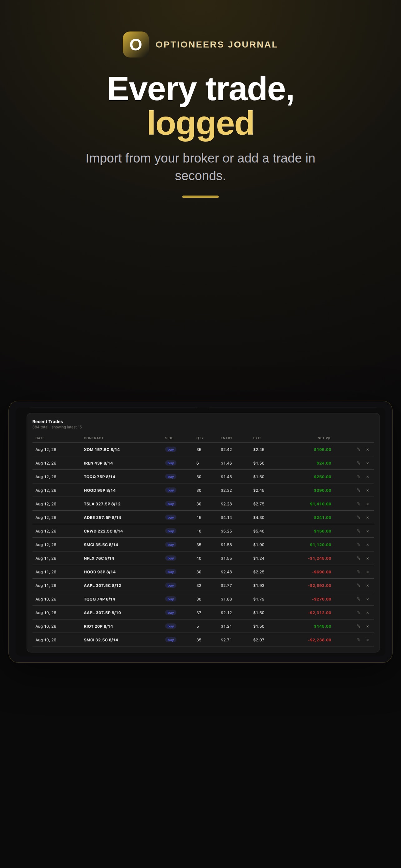This screenshot has height=868, width=401.
Task: Click the QTY column header
Action: [x=200, y=438]
